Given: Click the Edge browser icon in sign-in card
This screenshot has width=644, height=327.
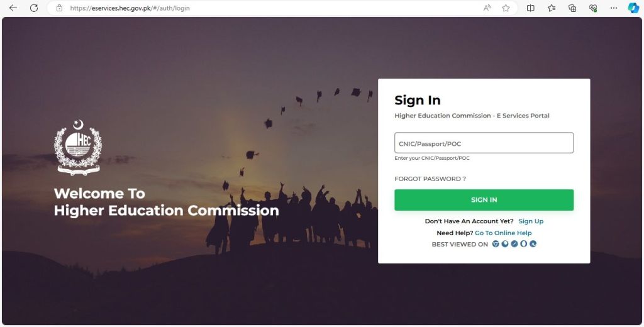Looking at the screenshot, I should click(x=533, y=243).
